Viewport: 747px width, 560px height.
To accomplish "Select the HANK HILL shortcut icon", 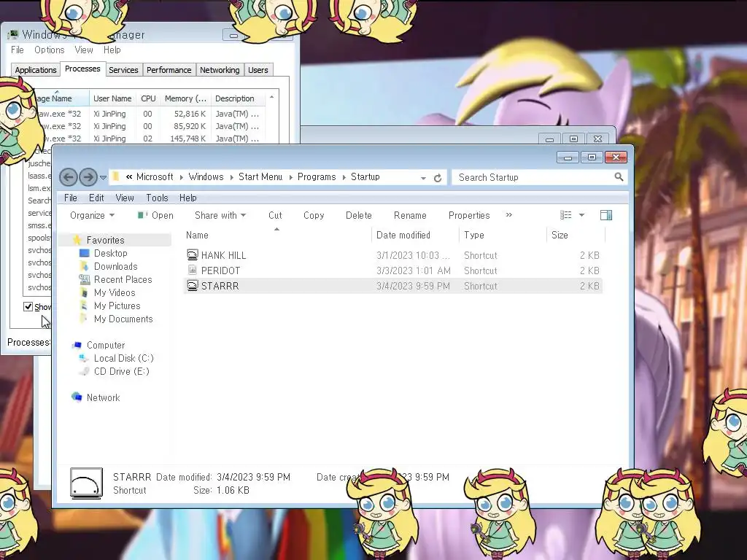I will click(x=192, y=254).
